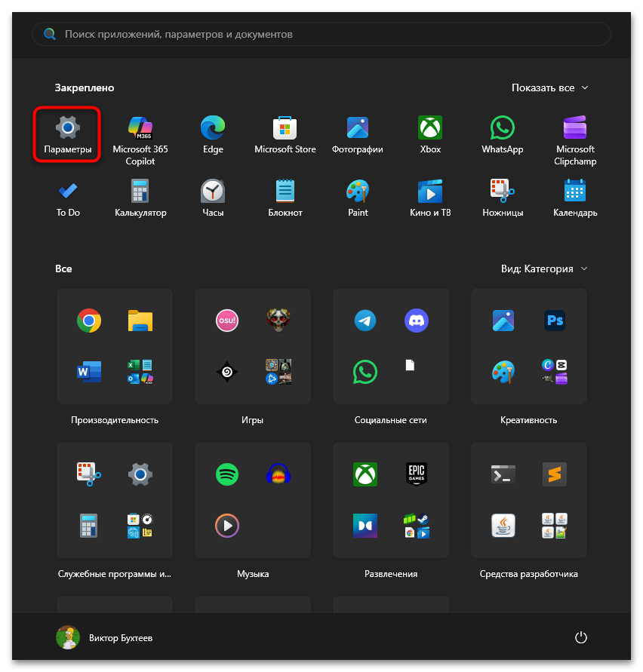
Task: Open the To Do app
Action: click(68, 198)
